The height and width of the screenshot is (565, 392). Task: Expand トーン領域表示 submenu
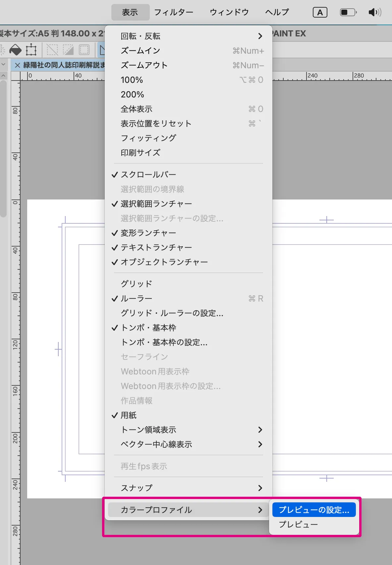(x=189, y=430)
